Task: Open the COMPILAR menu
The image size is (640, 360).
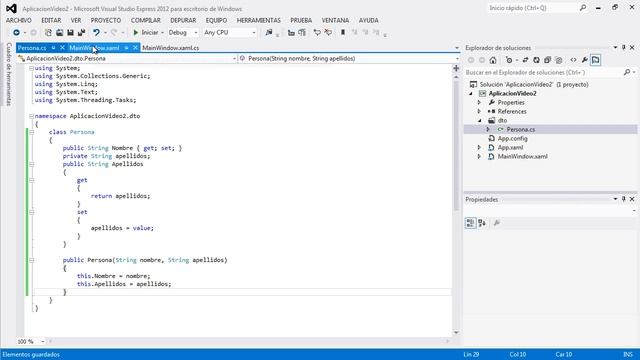Action: tap(146, 20)
